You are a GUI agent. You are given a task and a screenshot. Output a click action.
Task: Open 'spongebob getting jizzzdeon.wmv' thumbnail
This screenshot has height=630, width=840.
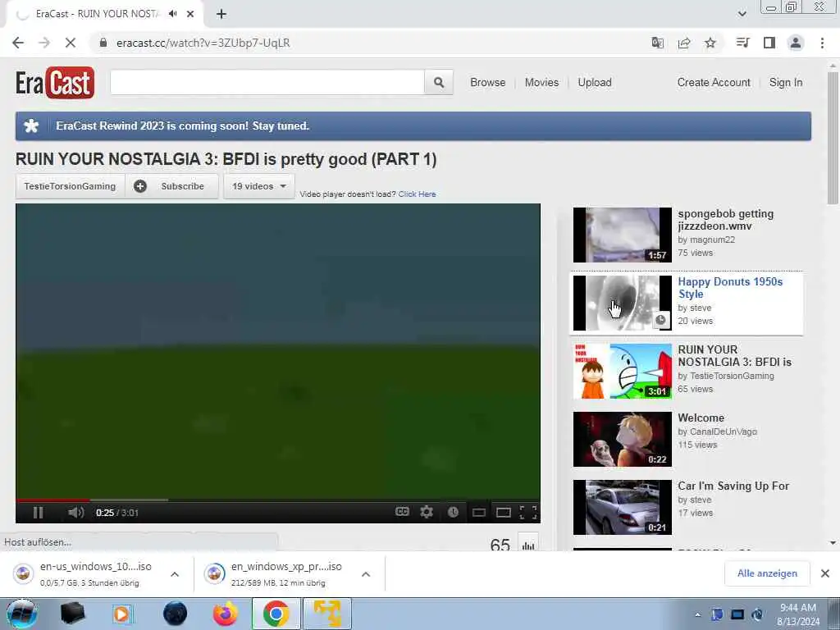622,235
